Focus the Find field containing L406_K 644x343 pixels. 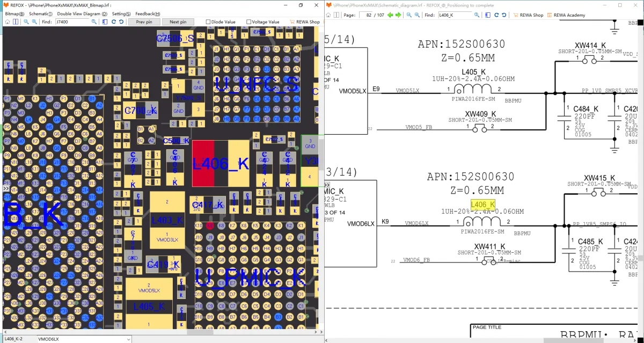[455, 15]
